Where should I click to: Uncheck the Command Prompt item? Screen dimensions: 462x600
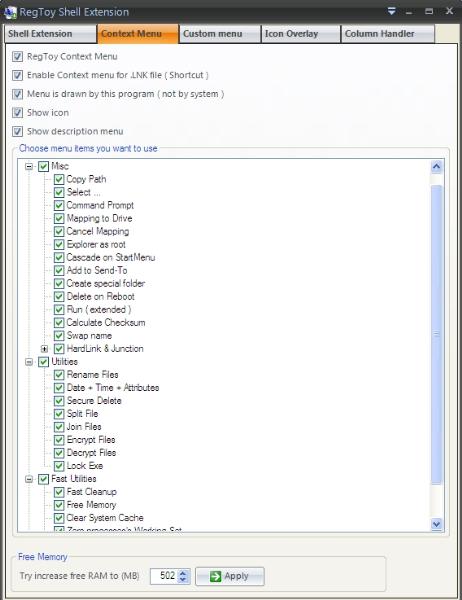tap(59, 205)
